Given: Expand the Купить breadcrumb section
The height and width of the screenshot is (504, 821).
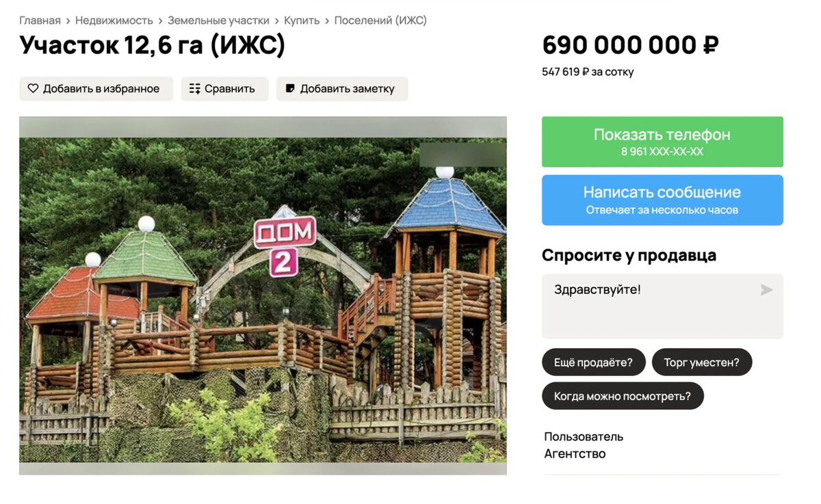Looking at the screenshot, I should pyautogui.click(x=302, y=20).
